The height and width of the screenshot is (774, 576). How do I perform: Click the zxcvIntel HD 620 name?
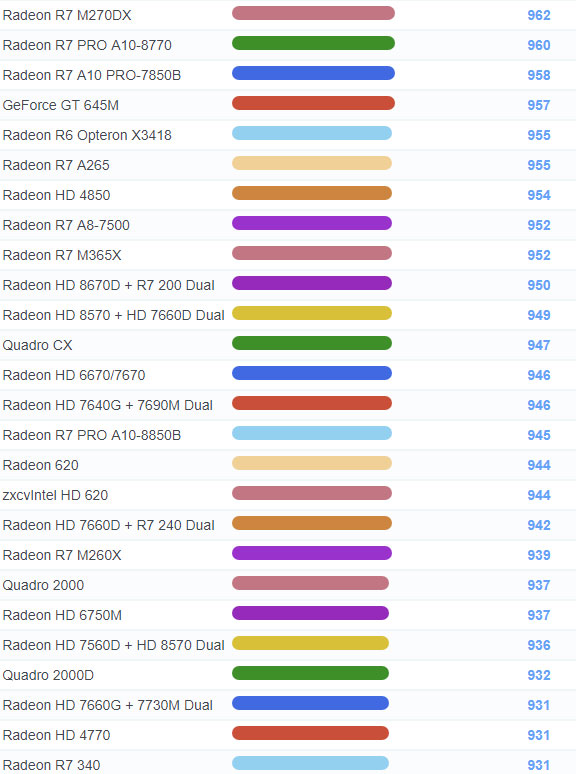click(x=55, y=495)
